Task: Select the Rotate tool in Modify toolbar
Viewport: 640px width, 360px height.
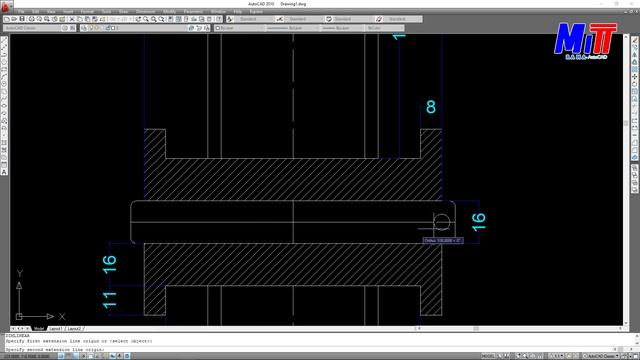Action: [x=635, y=84]
